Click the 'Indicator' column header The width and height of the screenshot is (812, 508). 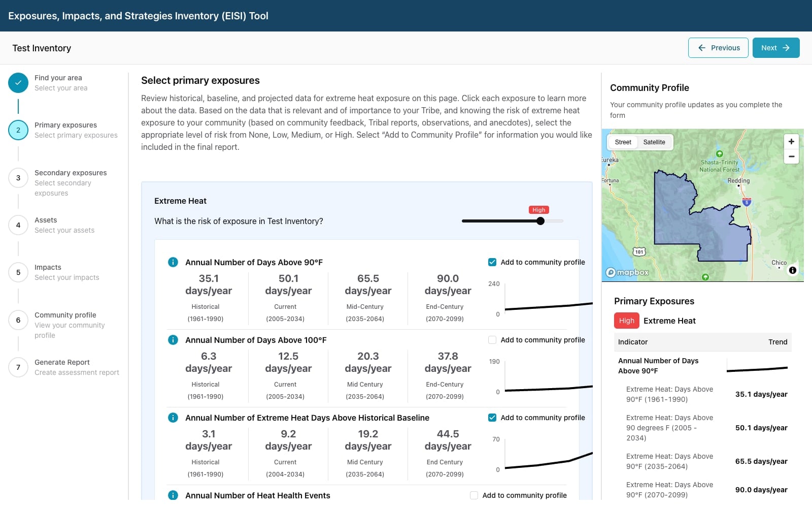[633, 342]
